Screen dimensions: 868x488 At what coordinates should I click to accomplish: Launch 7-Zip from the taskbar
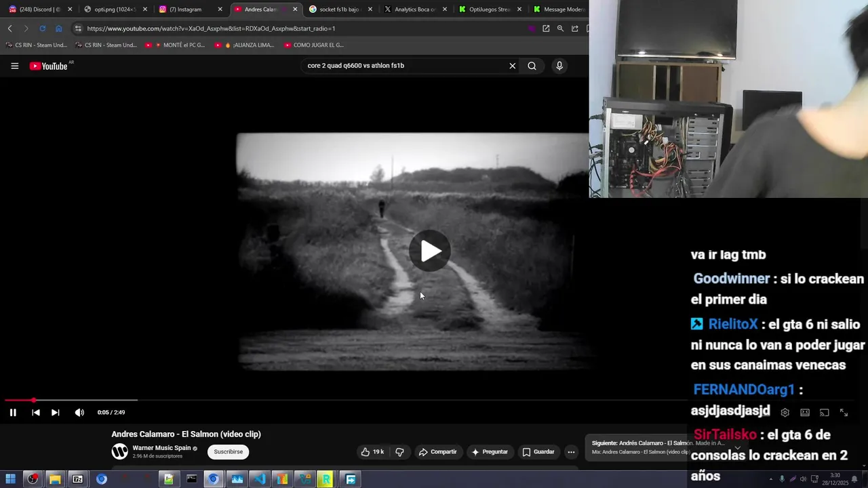[78, 479]
